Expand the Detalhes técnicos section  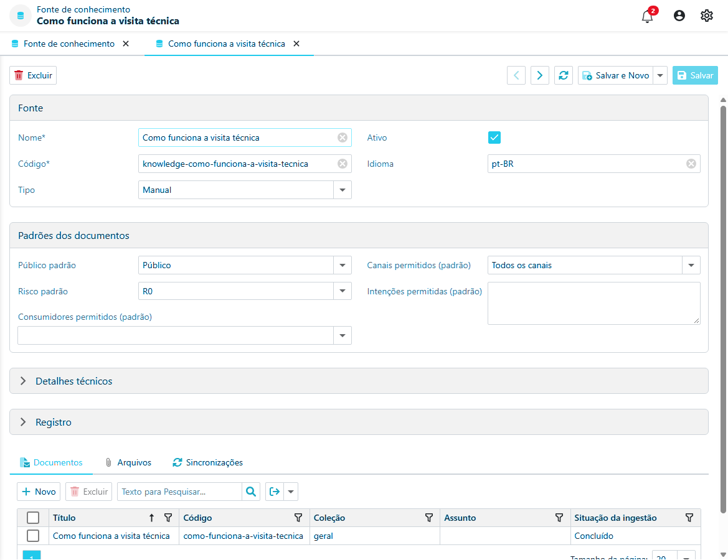tap(23, 381)
